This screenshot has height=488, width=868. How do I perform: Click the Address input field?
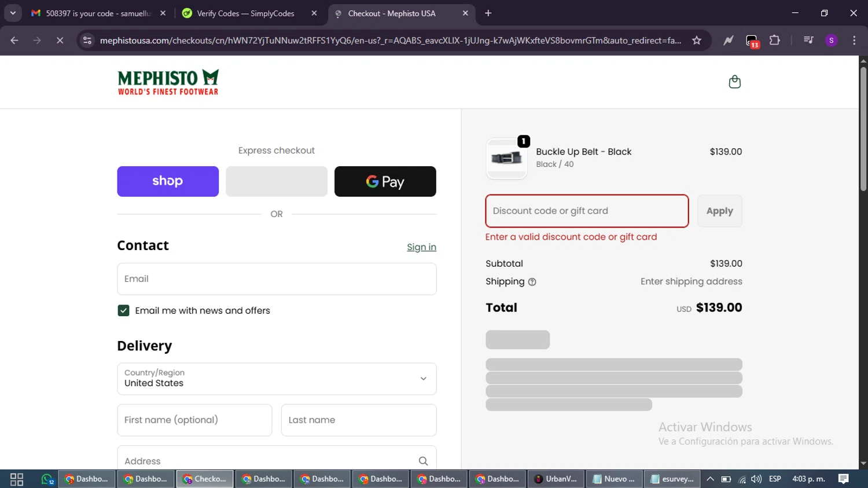[277, 458]
